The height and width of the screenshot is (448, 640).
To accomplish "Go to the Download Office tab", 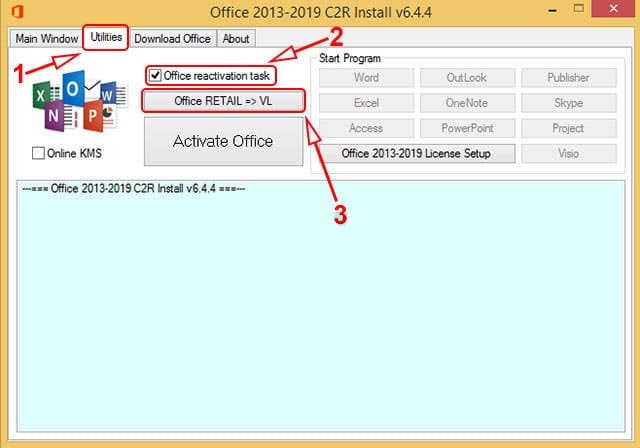I will [172, 39].
